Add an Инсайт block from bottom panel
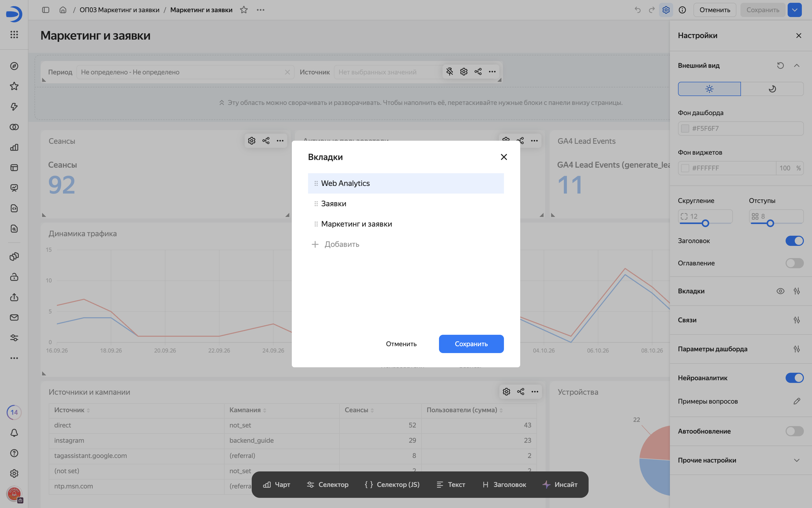The height and width of the screenshot is (508, 812). tap(560, 484)
